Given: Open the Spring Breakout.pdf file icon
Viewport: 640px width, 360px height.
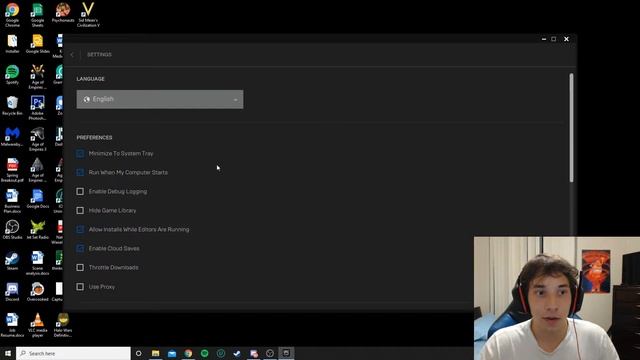Looking at the screenshot, I should point(12,170).
